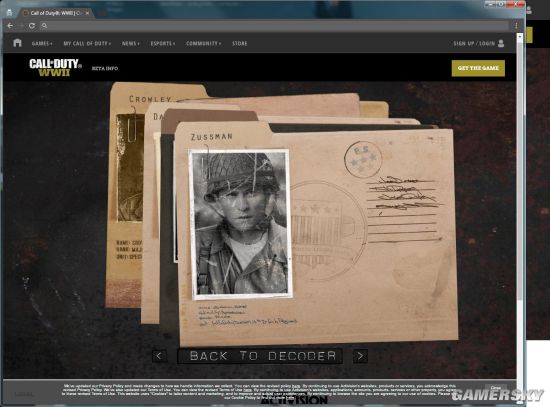
Task: Show the next dossier with the right arrow
Action: (x=360, y=356)
